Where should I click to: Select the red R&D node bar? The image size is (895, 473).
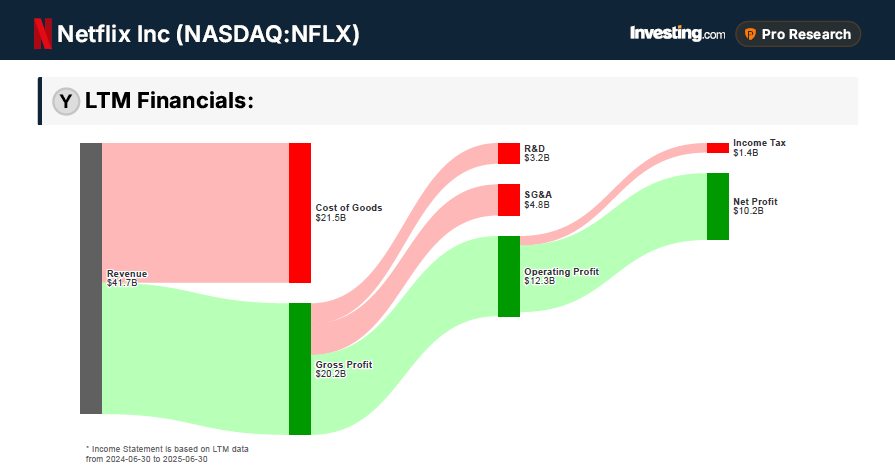click(x=509, y=154)
